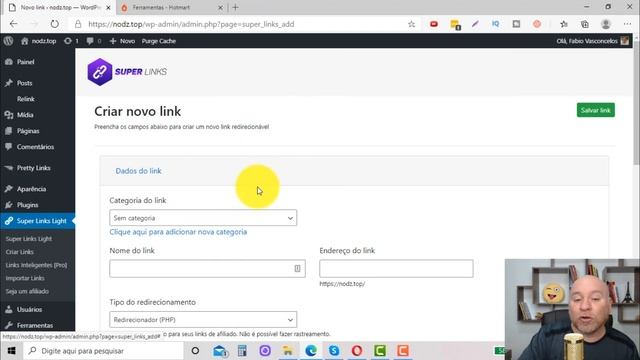Open the browser profile avatar
Screen dimensions: 640x360
(606, 24)
